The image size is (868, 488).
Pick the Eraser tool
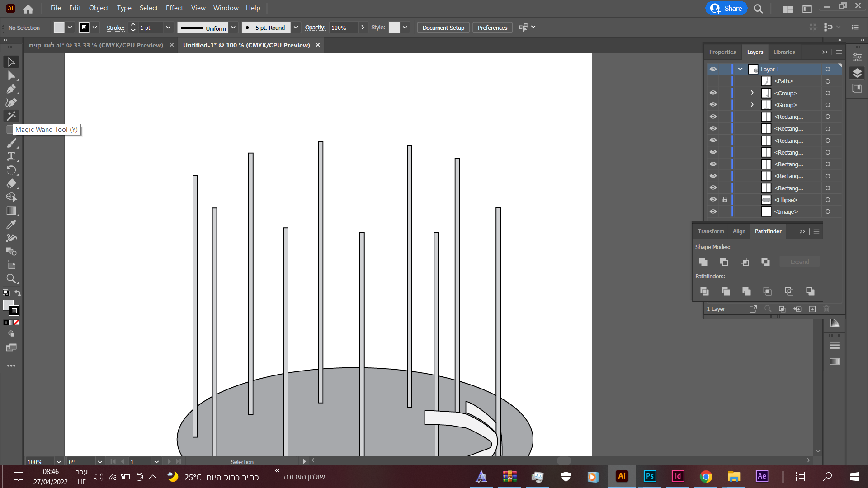tap(11, 183)
